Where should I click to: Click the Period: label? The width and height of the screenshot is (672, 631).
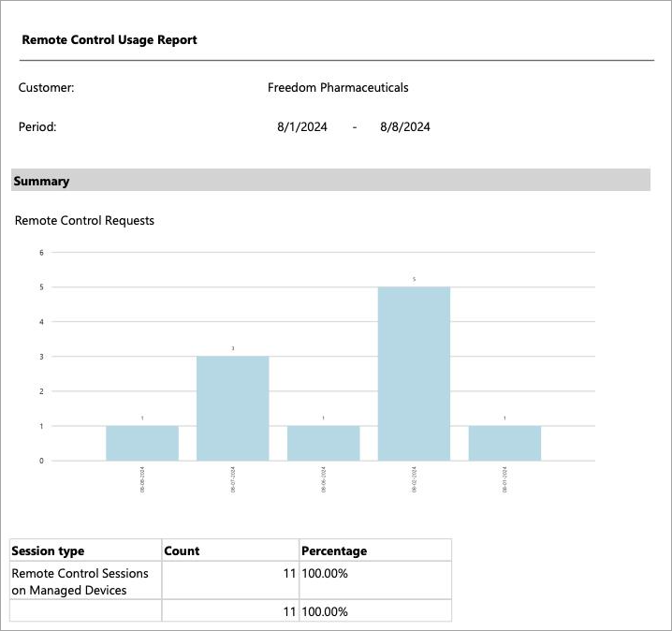pos(37,127)
